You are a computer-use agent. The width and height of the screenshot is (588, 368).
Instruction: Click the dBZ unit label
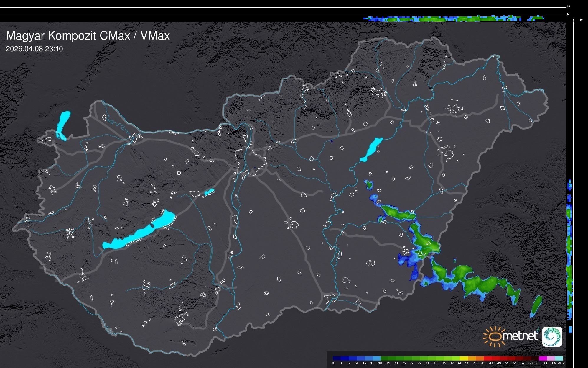[561, 363]
